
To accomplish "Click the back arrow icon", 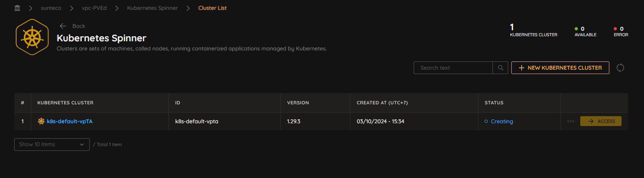I will tap(63, 26).
